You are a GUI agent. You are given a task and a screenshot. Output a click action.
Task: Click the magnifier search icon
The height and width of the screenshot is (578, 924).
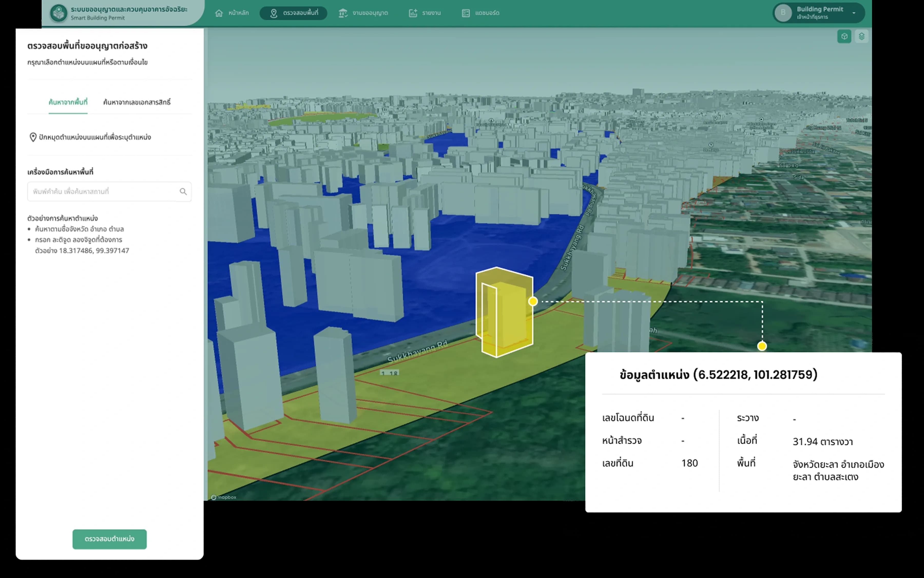pos(183,191)
